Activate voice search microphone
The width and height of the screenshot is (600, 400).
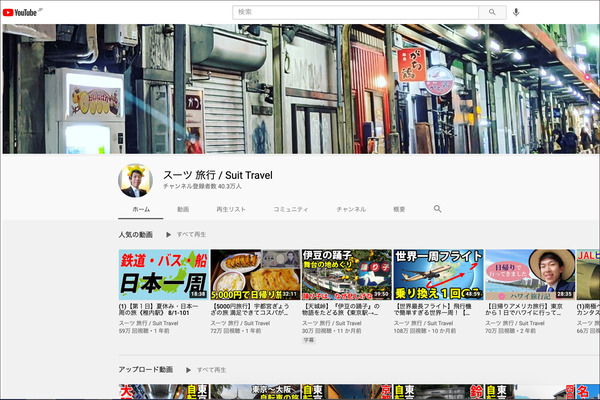(516, 12)
